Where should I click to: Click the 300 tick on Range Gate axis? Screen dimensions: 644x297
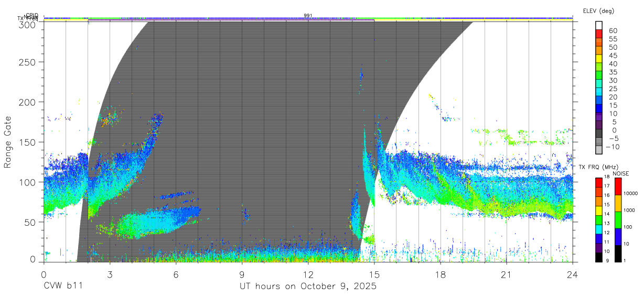pyautogui.click(x=28, y=24)
